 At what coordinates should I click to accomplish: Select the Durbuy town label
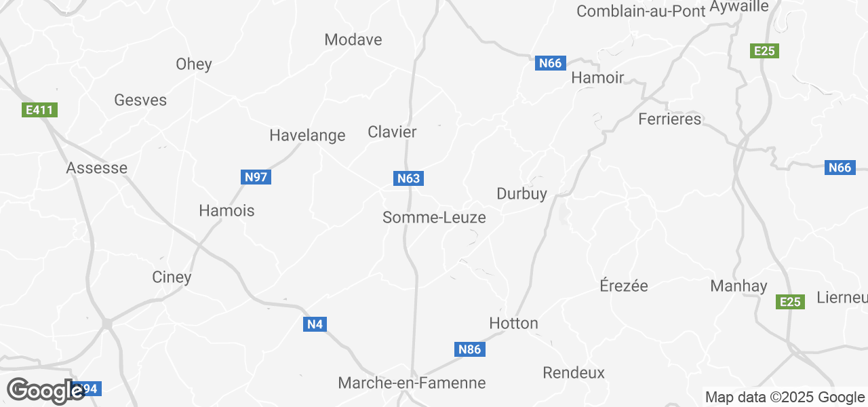521,194
